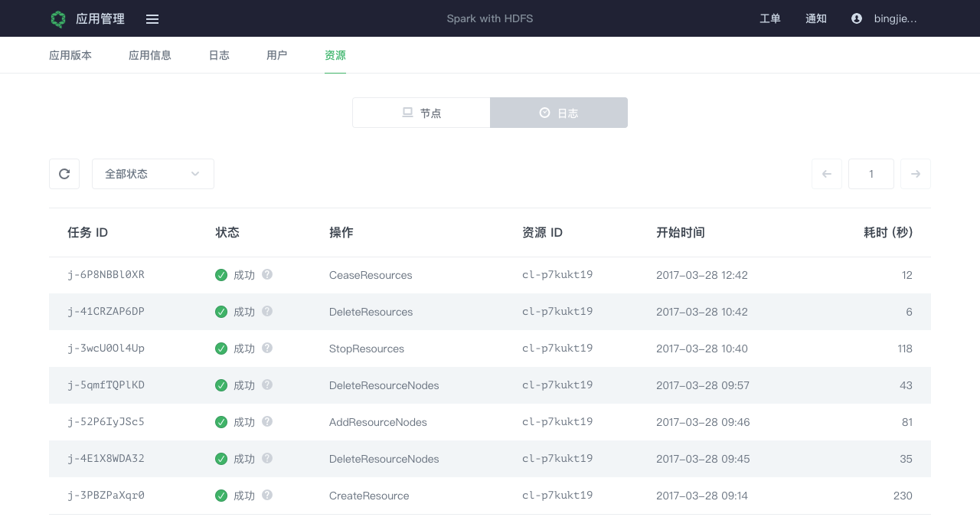Click the green app logo icon
Image resolution: width=980 pixels, height=527 pixels.
click(x=58, y=19)
